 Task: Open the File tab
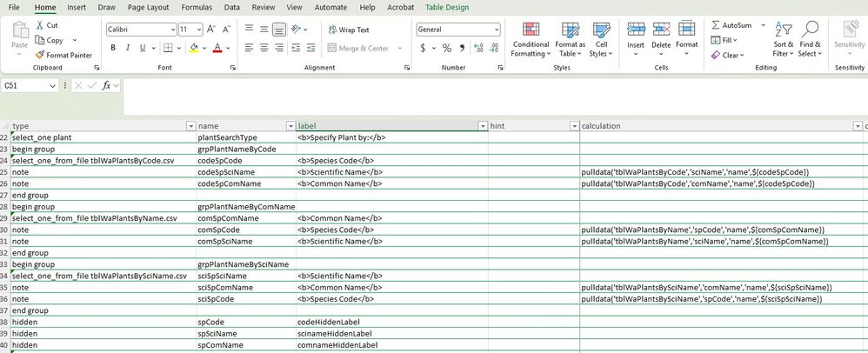coord(15,7)
